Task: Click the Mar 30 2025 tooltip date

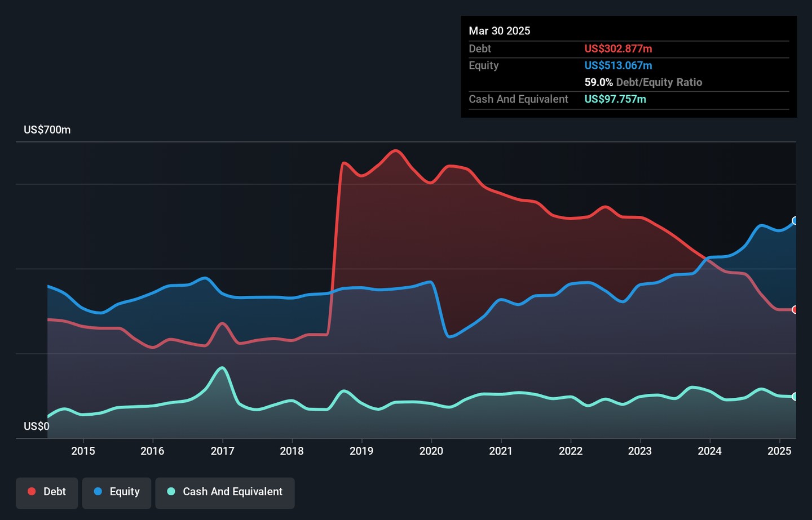Action: click(x=500, y=31)
